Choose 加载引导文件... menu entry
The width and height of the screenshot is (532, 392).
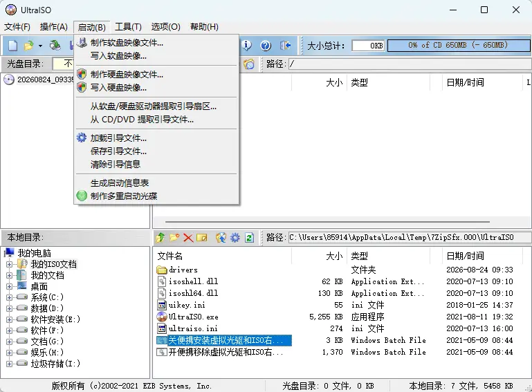[156, 138]
